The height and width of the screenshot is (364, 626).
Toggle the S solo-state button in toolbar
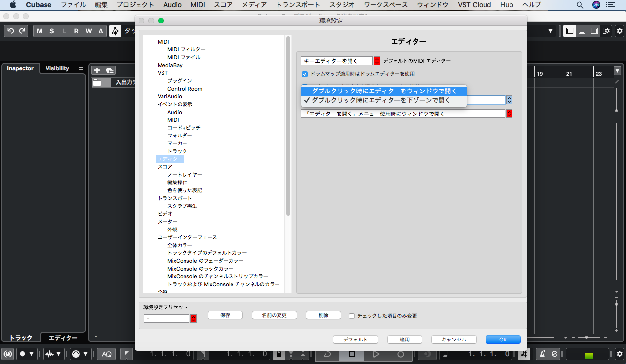coord(52,31)
